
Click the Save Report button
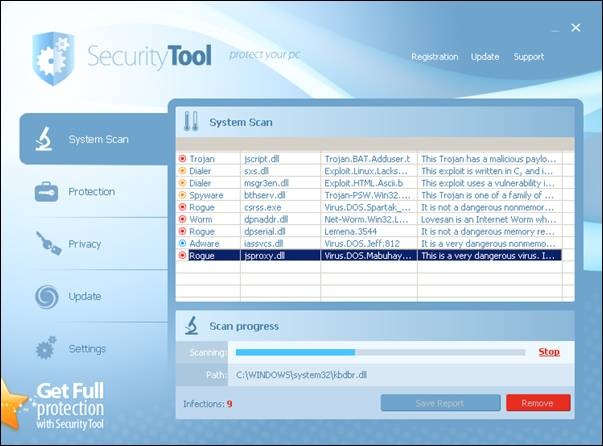(x=440, y=403)
